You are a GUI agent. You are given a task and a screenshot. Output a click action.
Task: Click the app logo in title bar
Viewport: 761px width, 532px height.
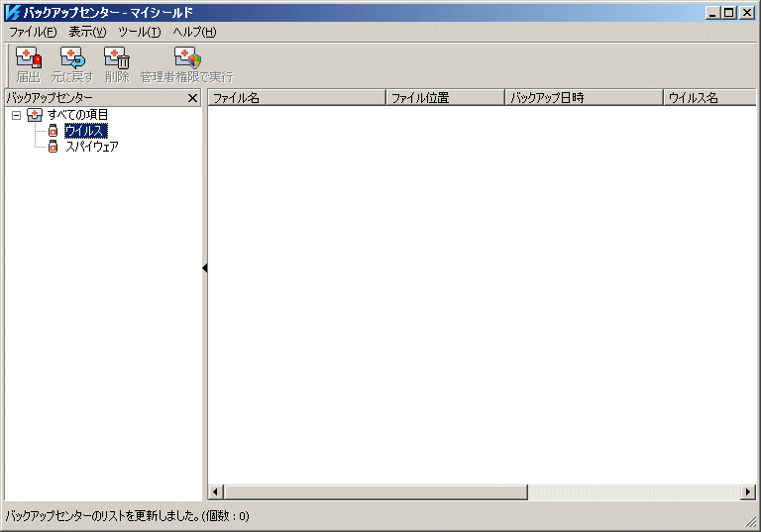click(x=13, y=13)
